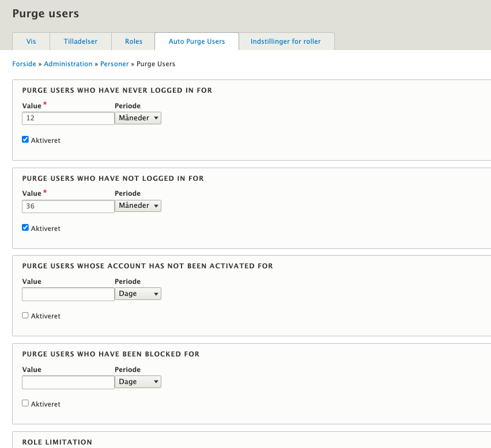Go to Forside breadcrumb link

click(24, 64)
